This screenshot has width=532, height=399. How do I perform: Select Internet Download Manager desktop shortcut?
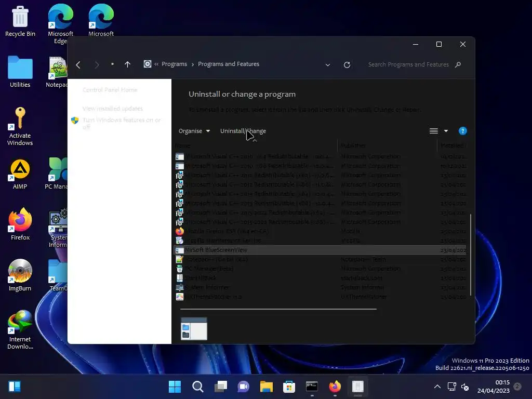pyautogui.click(x=20, y=329)
